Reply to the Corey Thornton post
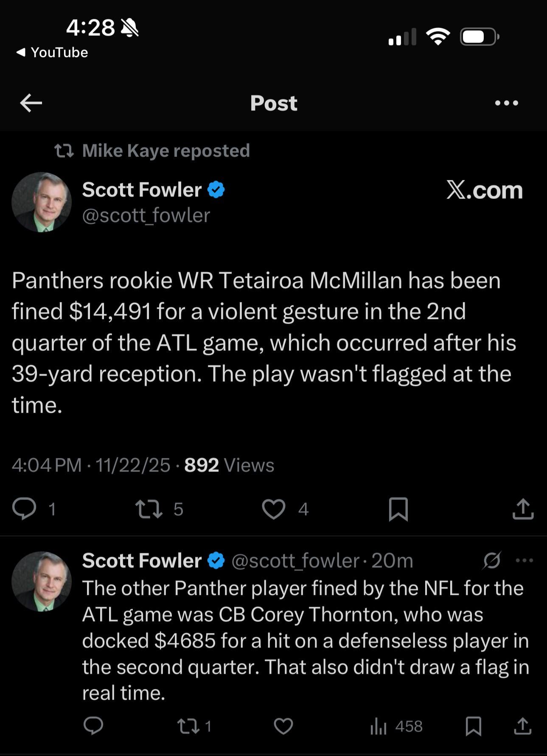Screen dimensions: 547x756 tap(93, 726)
